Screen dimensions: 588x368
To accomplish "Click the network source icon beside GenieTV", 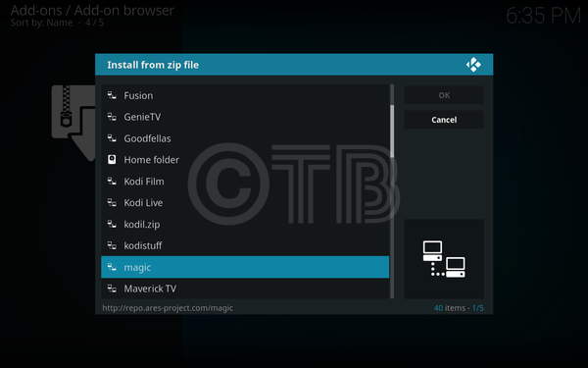I will [x=112, y=117].
